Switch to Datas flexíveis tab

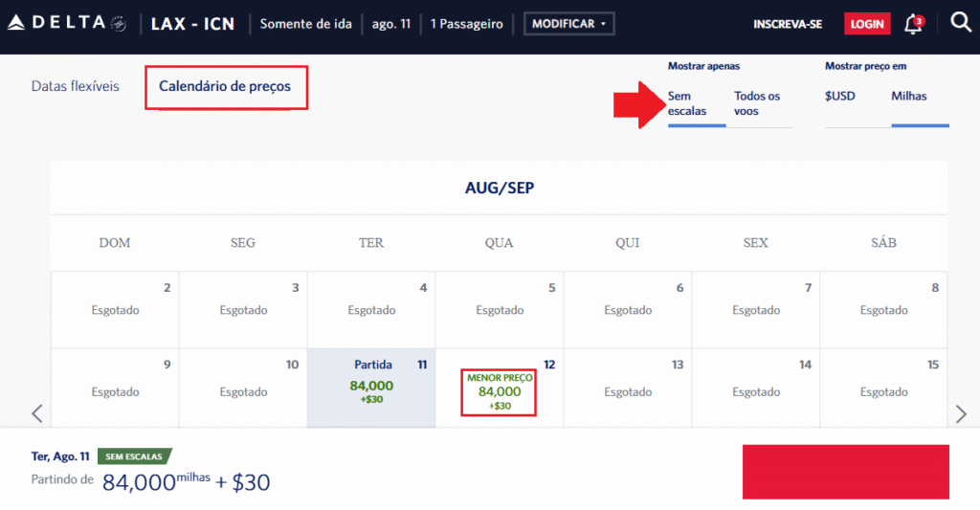[76, 86]
